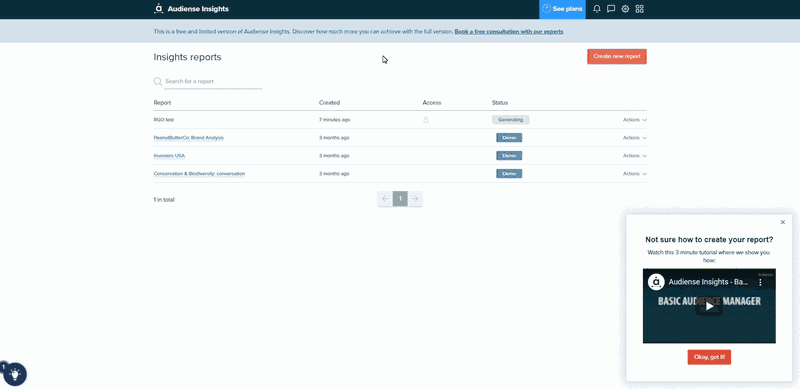Click the Audiense channel avatar on video
The height and width of the screenshot is (389, 800).
click(656, 282)
